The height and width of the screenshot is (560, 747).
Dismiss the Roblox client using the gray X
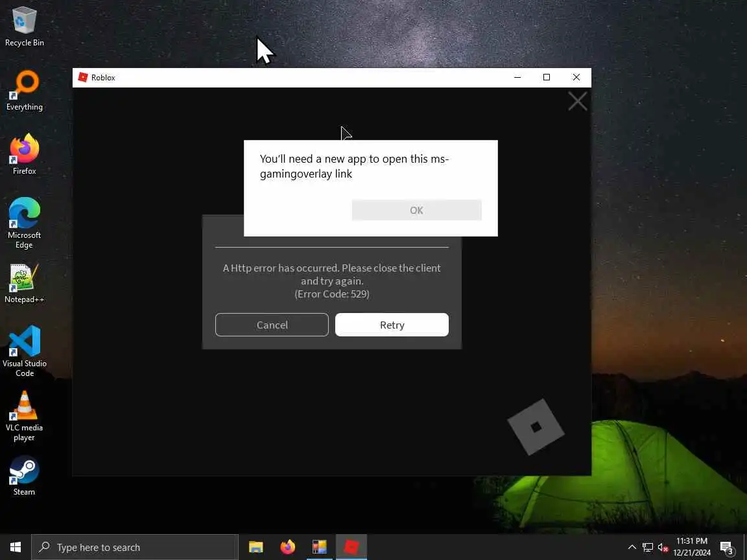point(577,101)
